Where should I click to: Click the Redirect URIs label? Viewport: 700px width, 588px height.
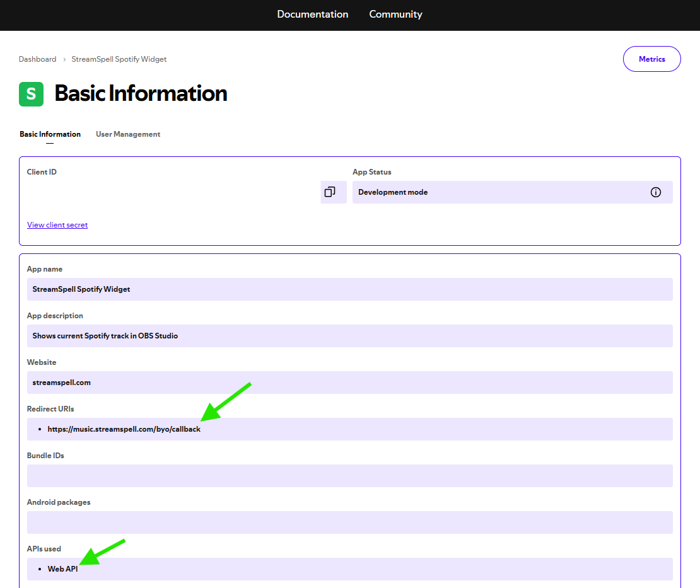[50, 408]
